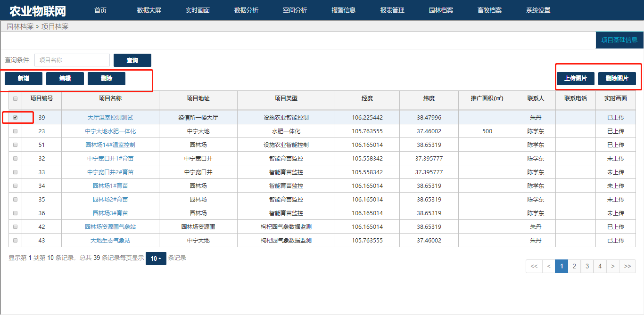Click the 查询 search button
This screenshot has height=315, width=644.
pyautogui.click(x=132, y=60)
